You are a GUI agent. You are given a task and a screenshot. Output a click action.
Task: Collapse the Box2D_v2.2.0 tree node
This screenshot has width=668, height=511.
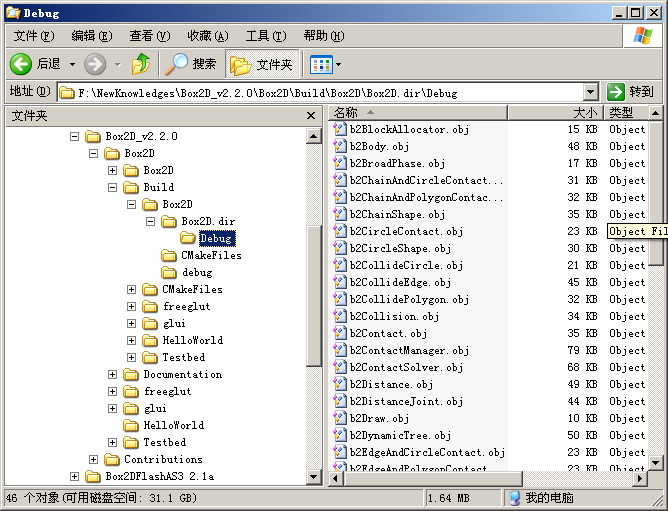coord(75,136)
